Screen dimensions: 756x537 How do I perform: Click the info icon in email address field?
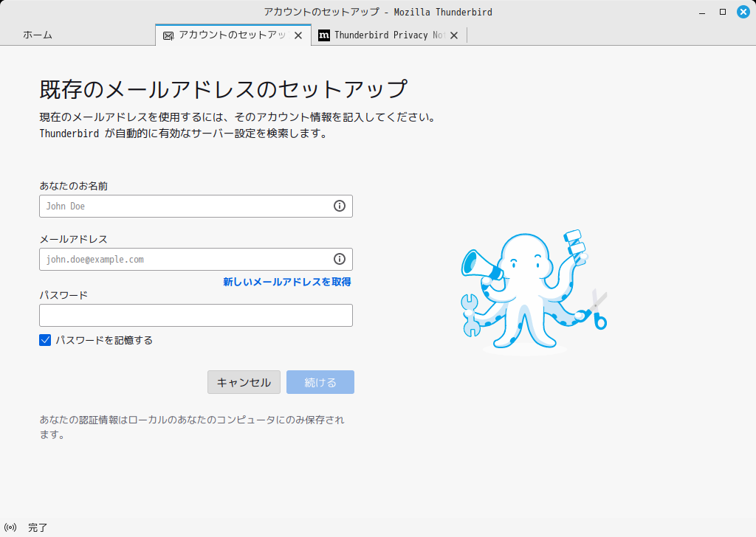coord(340,259)
